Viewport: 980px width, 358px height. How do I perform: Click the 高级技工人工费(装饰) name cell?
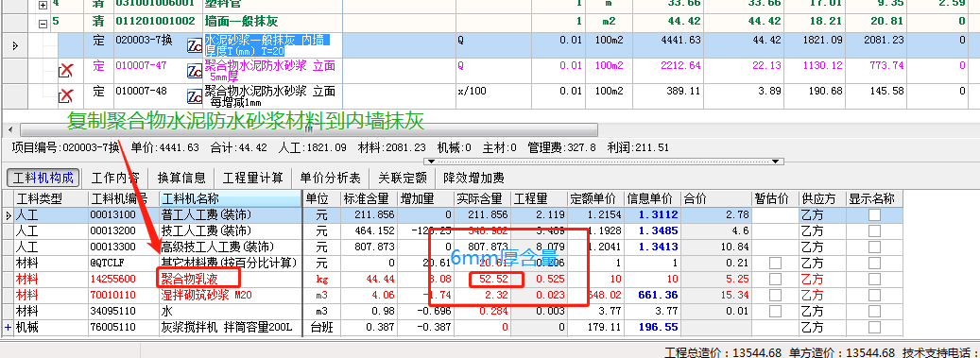[230, 247]
